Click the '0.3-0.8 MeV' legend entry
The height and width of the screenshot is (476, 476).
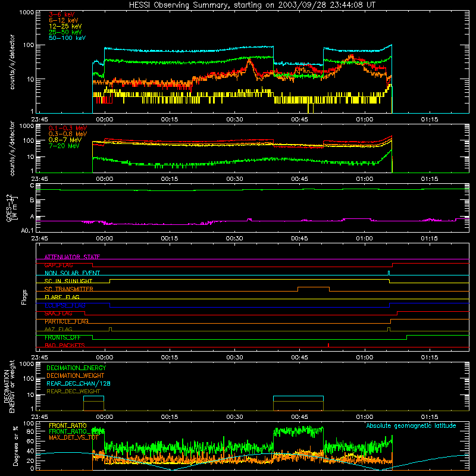pyautogui.click(x=68, y=134)
